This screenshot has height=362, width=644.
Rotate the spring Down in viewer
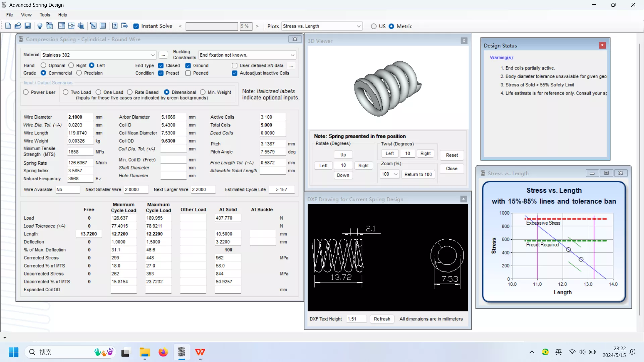pyautogui.click(x=343, y=175)
